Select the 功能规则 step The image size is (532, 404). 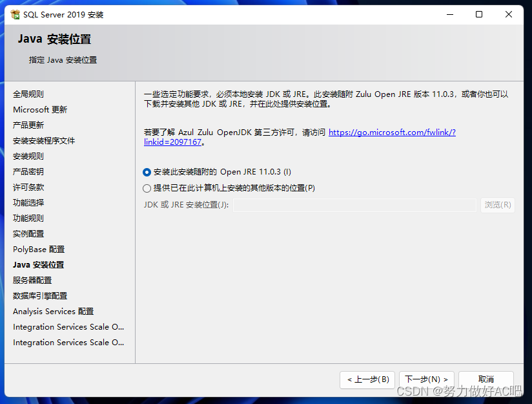pos(28,218)
